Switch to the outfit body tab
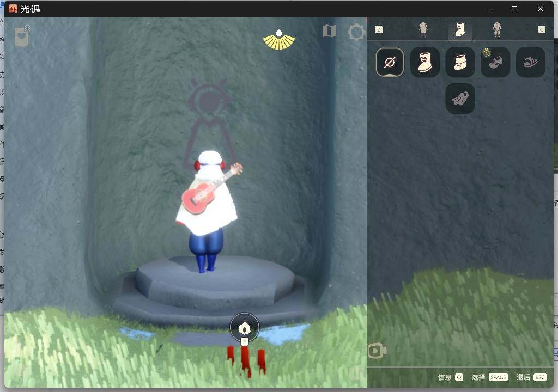This screenshot has width=558, height=392. click(x=423, y=29)
